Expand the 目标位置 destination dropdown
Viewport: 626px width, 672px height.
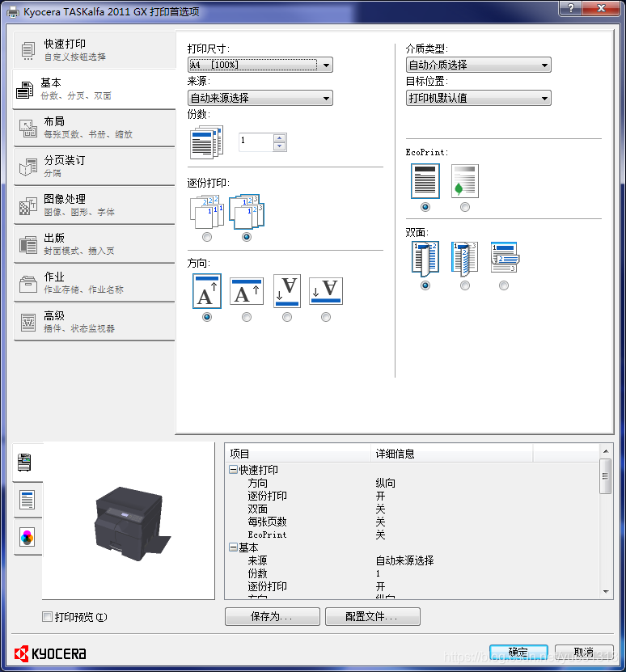[x=479, y=98]
